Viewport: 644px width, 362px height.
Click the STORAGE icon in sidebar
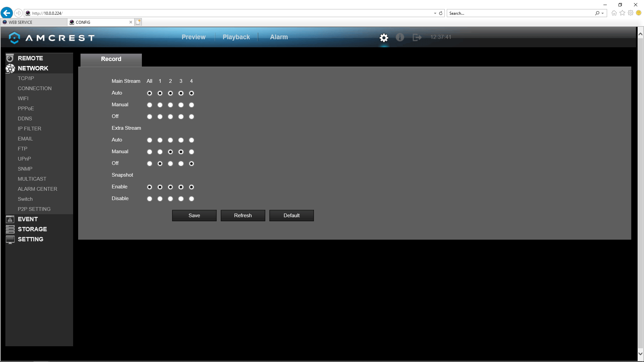pyautogui.click(x=10, y=229)
